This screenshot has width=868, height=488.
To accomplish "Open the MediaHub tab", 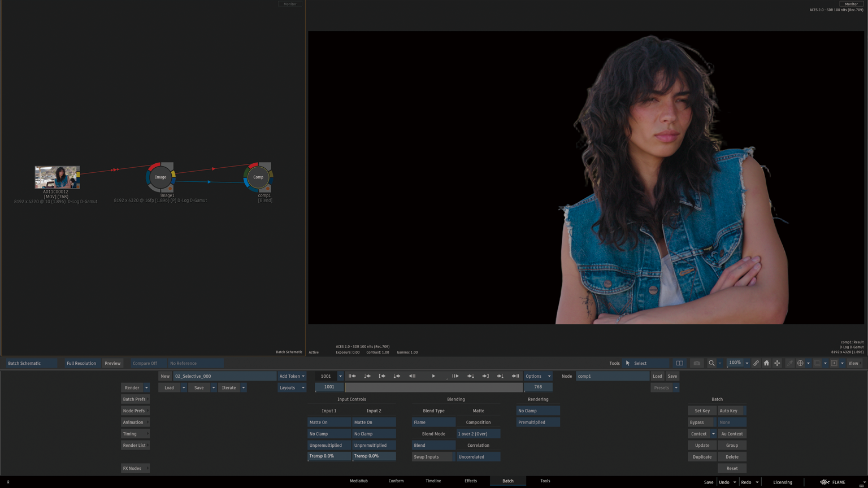I will tap(358, 481).
